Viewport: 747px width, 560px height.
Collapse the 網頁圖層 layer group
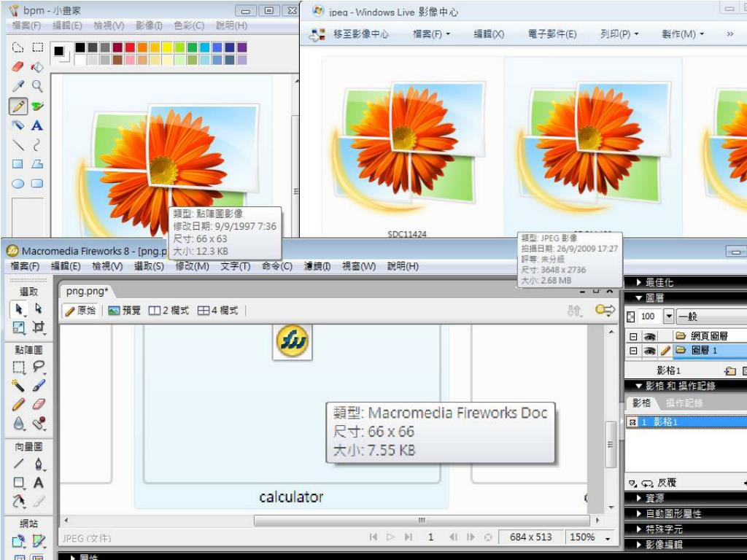[633, 336]
